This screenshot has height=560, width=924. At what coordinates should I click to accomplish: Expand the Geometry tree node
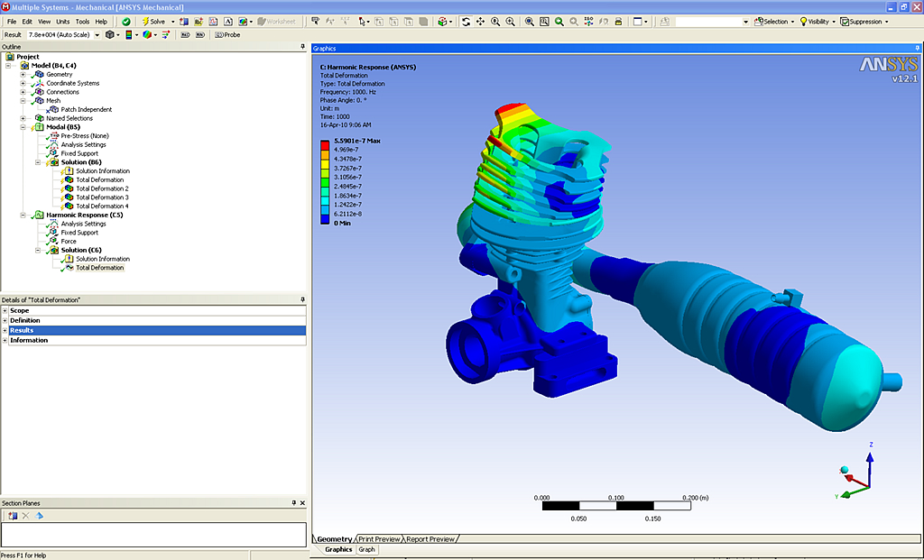coord(23,75)
